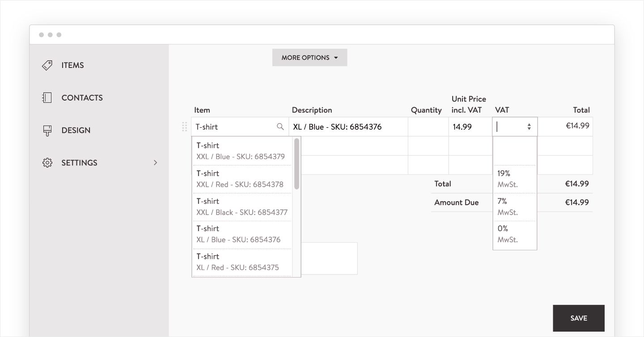Click the VAT selector arrows
644x337 pixels.
[x=529, y=127]
